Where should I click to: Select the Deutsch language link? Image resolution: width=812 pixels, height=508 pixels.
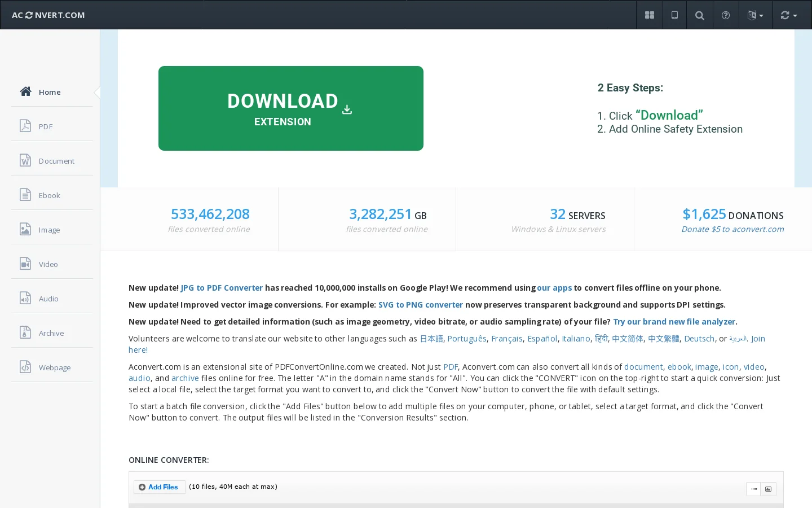coord(699,339)
